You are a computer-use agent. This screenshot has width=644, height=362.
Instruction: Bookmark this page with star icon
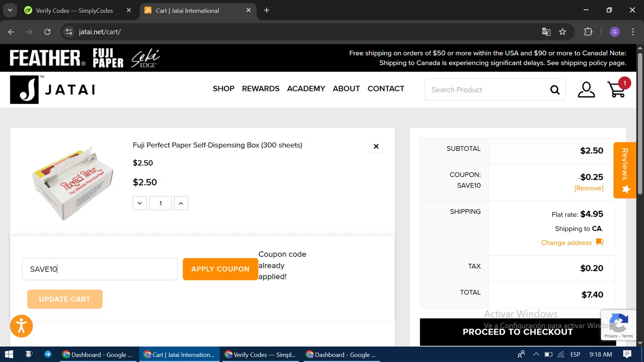[x=562, y=32]
